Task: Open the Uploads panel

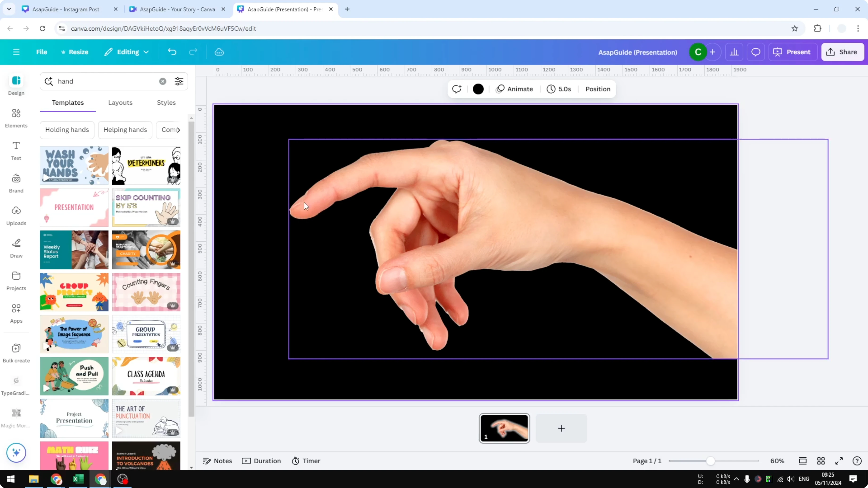Action: click(16, 215)
